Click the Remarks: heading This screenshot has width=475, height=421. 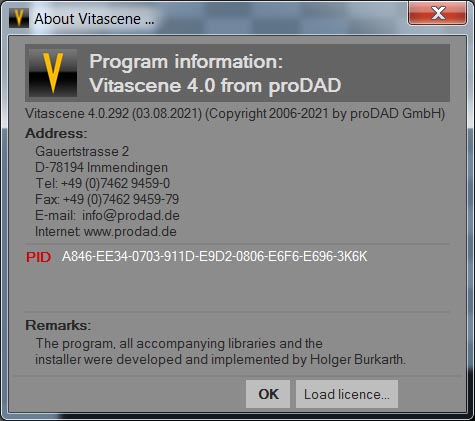pyautogui.click(x=58, y=325)
